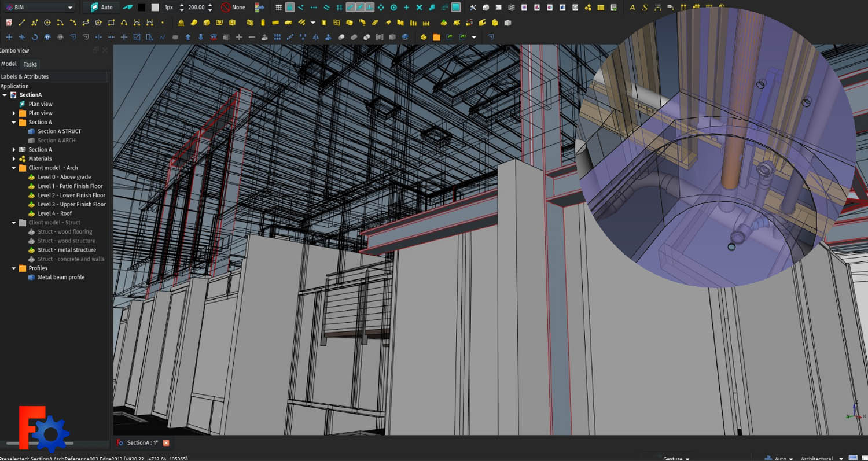Image resolution: width=868 pixels, height=461 pixels.
Task: Toggle the snap lock icon
Action: [290, 8]
